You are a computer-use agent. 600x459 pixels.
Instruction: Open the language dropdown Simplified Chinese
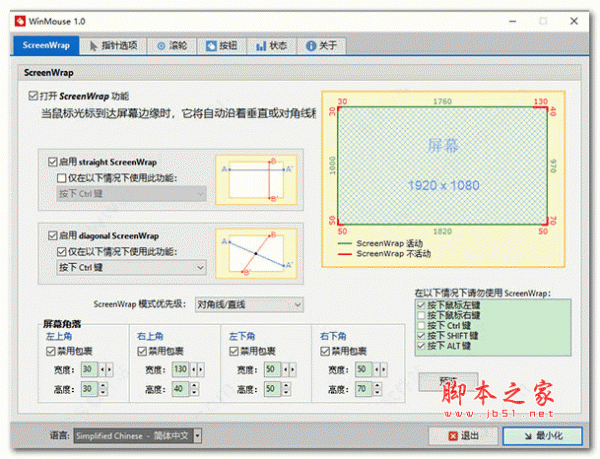click(x=137, y=436)
